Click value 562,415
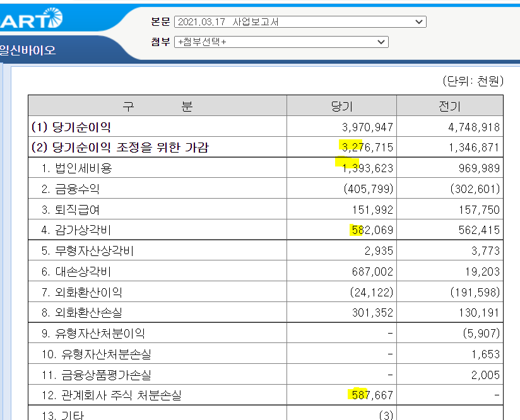 tap(479, 230)
